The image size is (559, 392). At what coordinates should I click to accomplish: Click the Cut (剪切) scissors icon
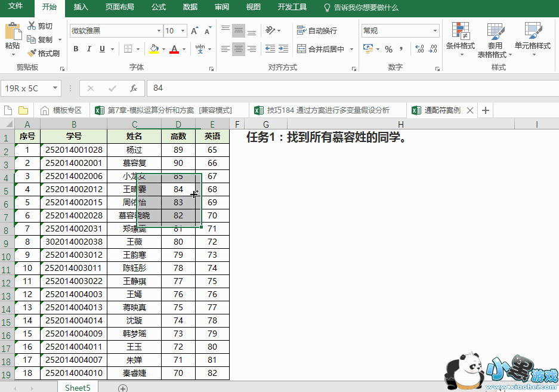tap(32, 26)
